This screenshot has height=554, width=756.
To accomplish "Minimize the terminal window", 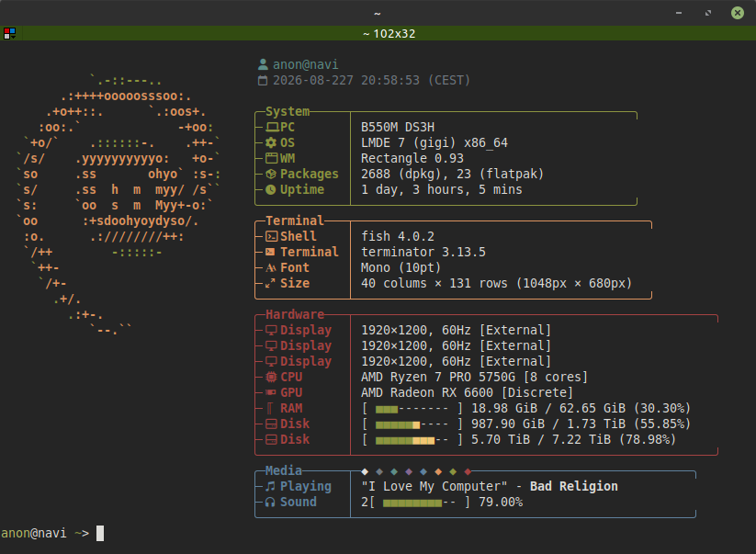I will click(x=679, y=13).
